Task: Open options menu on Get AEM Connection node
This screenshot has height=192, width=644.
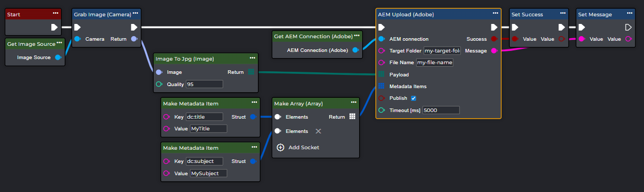Action: [x=357, y=36]
